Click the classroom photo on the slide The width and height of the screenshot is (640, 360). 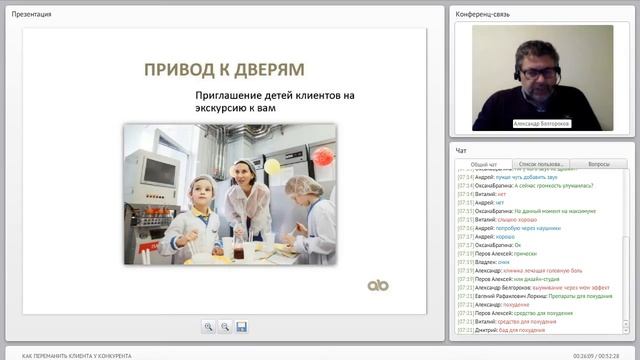(x=230, y=194)
